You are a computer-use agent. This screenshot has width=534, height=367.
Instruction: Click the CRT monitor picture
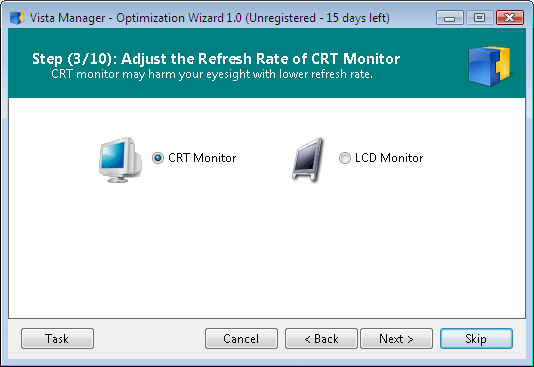(120, 160)
